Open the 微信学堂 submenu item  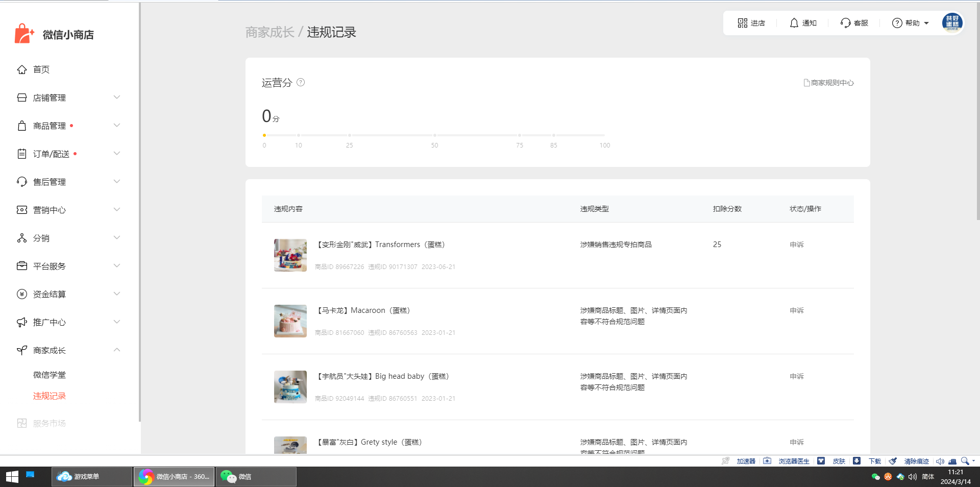pos(50,375)
